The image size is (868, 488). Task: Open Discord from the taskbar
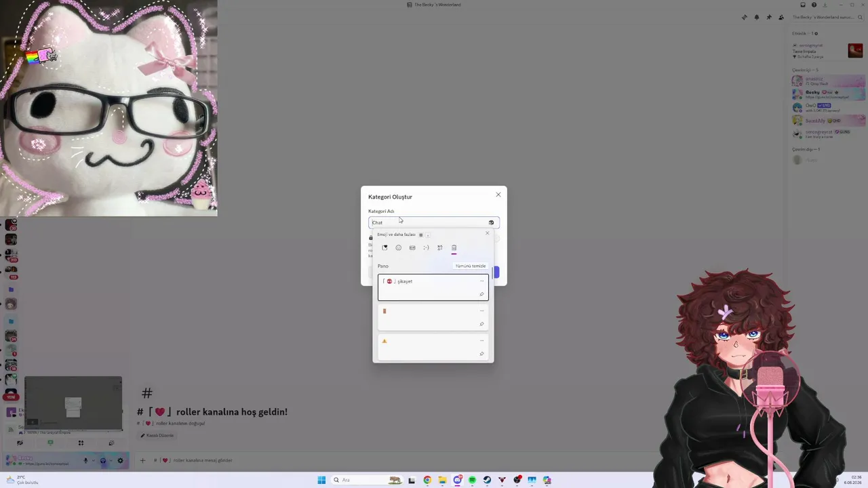pyautogui.click(x=458, y=480)
